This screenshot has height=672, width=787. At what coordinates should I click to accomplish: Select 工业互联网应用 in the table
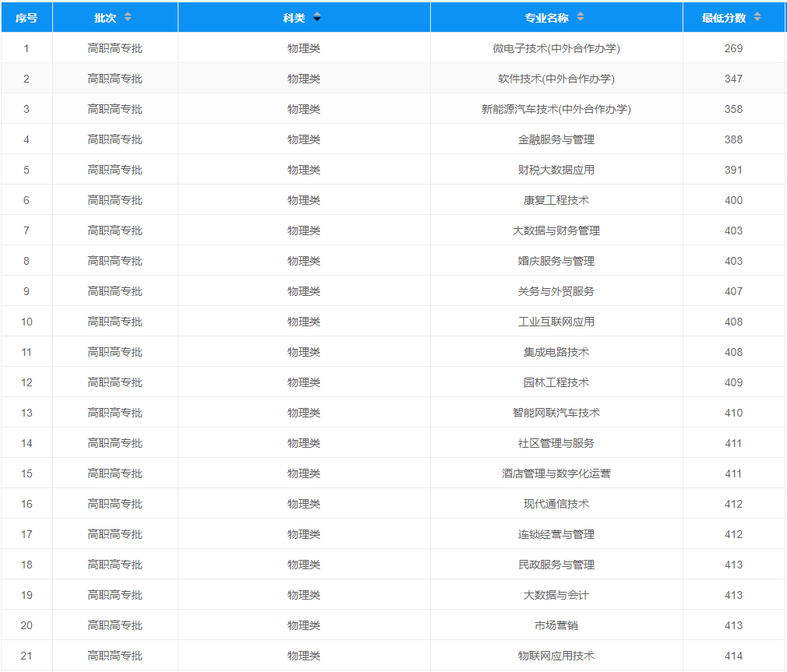click(x=556, y=322)
